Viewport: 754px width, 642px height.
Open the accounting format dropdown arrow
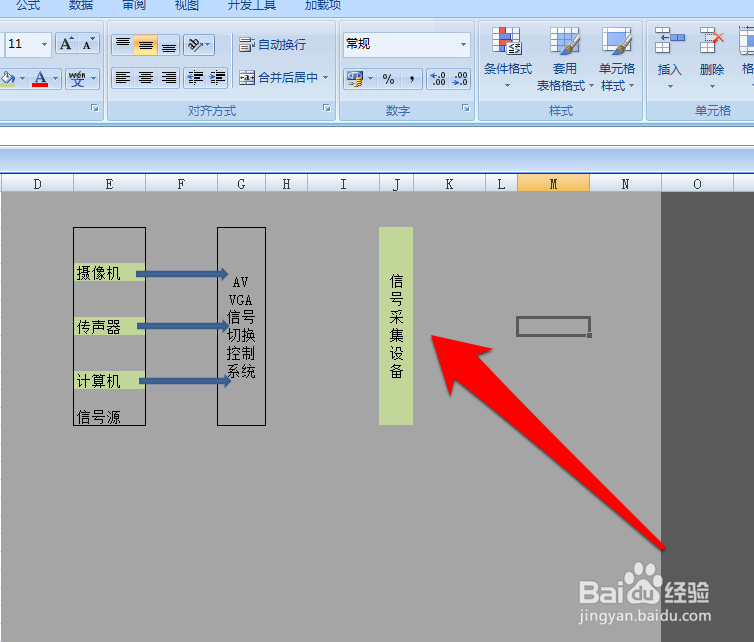coord(370,78)
